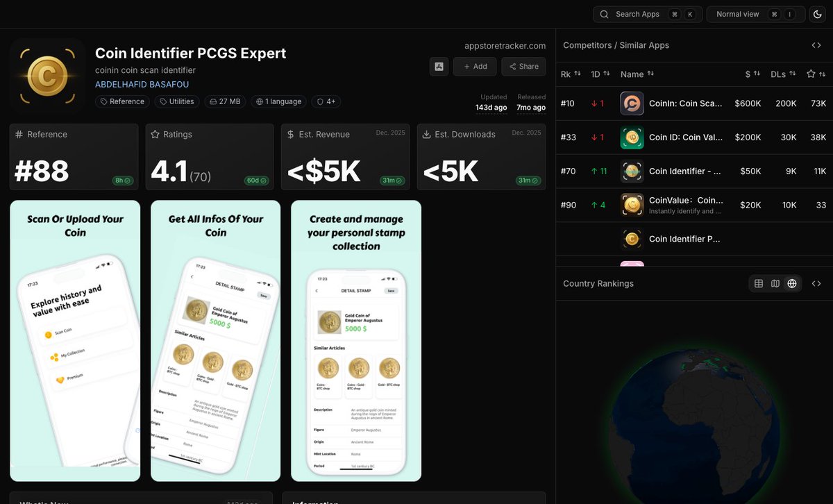The width and height of the screenshot is (833, 504).
Task: Click the 1 language chip
Action: point(278,101)
